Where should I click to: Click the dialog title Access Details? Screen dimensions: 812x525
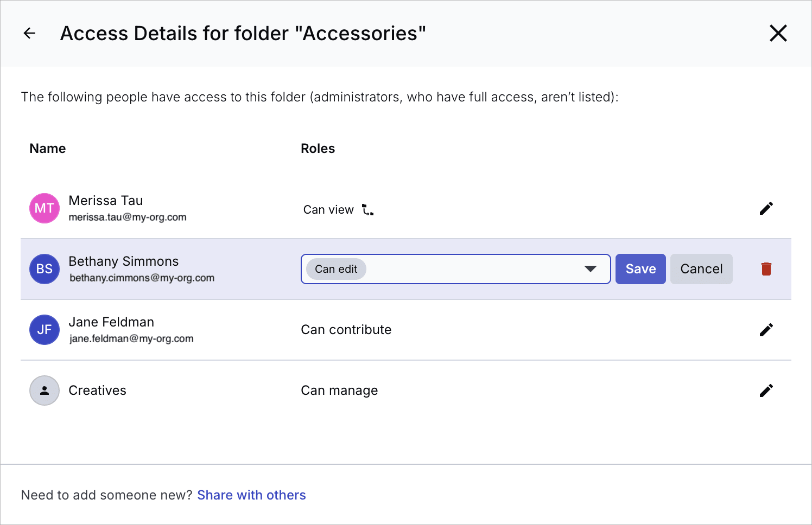[x=243, y=34]
